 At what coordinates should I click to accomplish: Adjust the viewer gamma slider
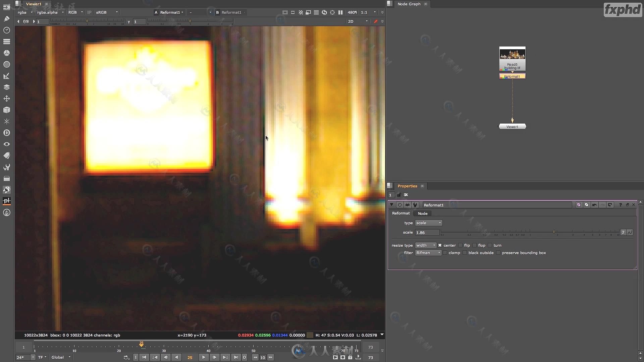(x=190, y=21)
